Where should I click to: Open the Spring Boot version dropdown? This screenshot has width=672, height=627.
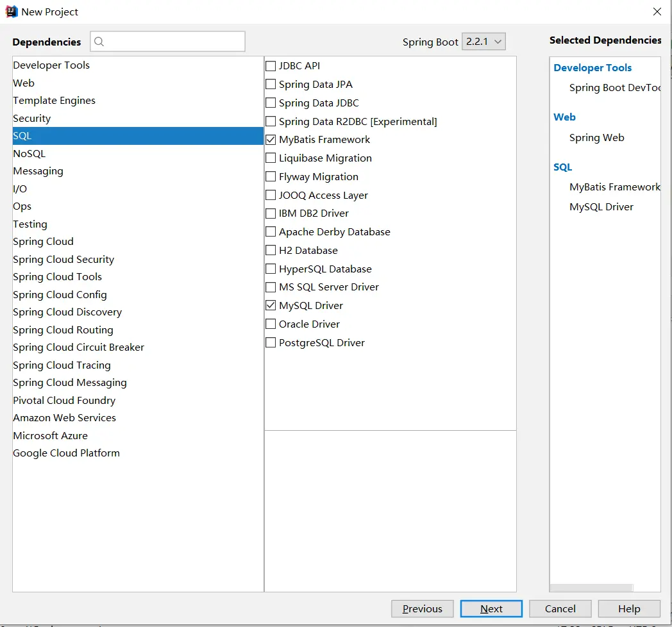tap(483, 42)
